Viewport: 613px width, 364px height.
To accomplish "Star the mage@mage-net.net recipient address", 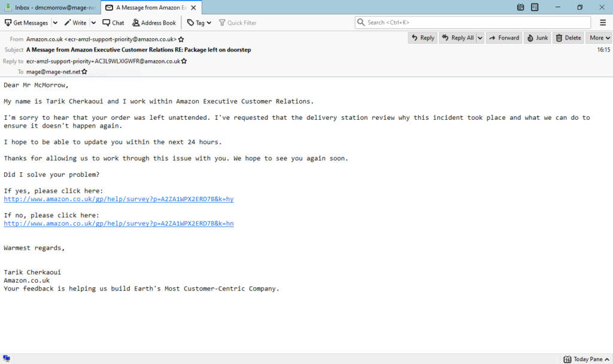I will point(84,72).
